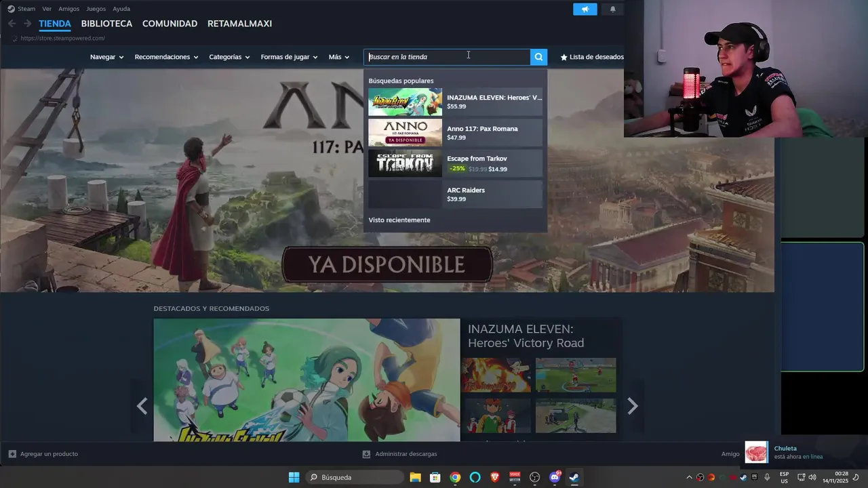Switch to the TIENDA tab
This screenshot has height=488, width=868.
tap(55, 24)
